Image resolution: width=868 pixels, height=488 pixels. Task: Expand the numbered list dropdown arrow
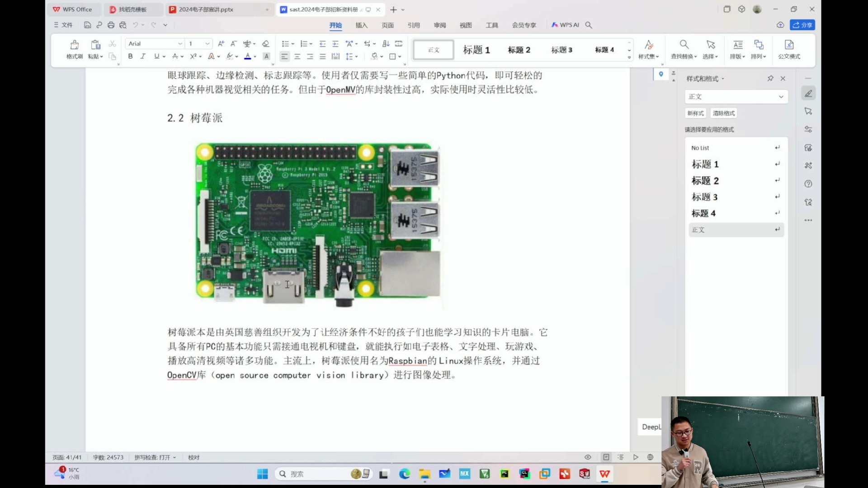coord(311,44)
